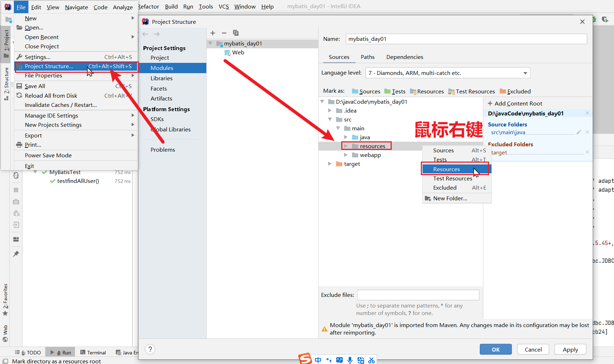Screen dimensions: 614x364
Task: Expand the webapp folder node
Action: (346, 155)
